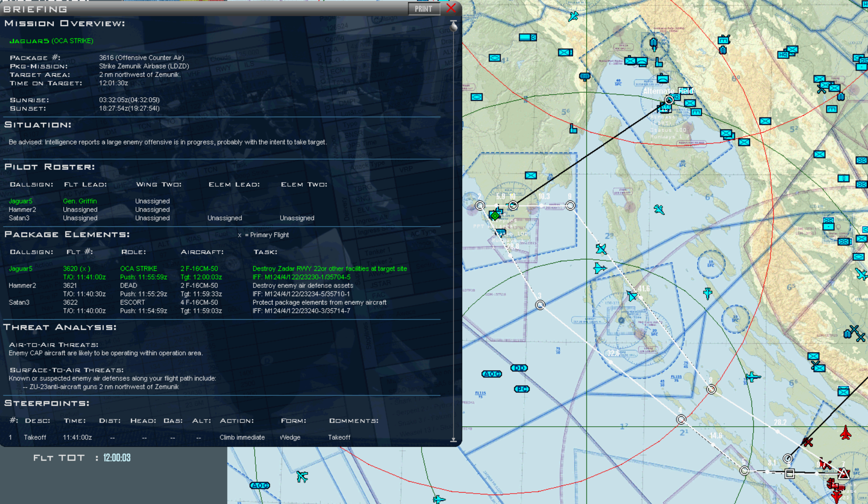The image size is (868, 504).
Task: Select waypoint 4 circle on the route
Action: point(681,419)
